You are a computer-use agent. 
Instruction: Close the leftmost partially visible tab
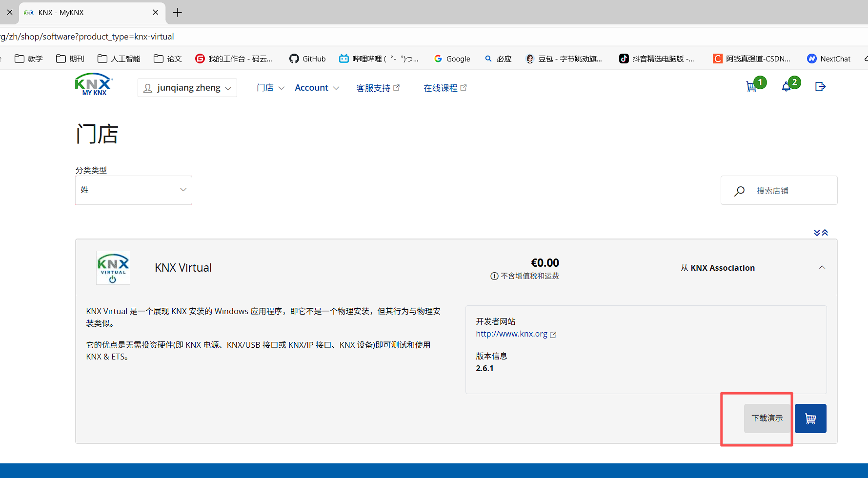tap(10, 12)
